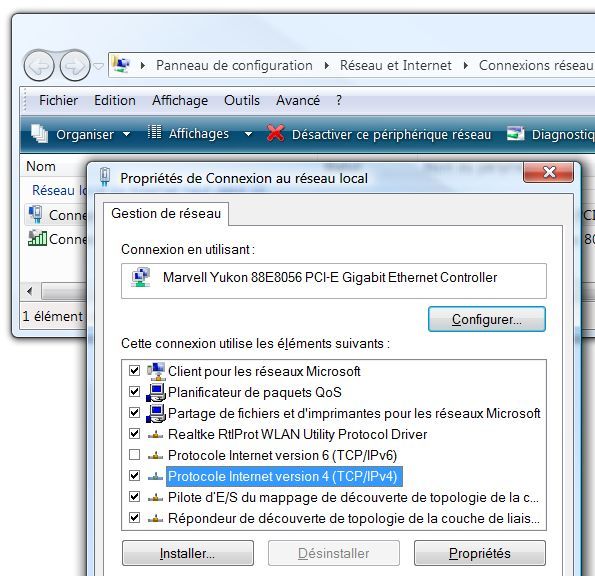Viewport: 595px width, 576px height.
Task: Click the red X disable icon
Action: [x=275, y=133]
